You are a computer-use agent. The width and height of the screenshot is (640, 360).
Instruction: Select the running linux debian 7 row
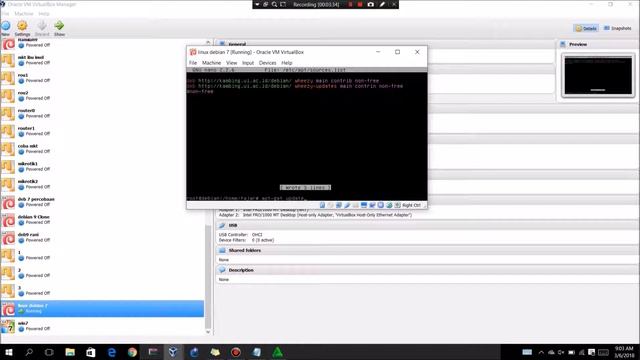click(x=102, y=309)
